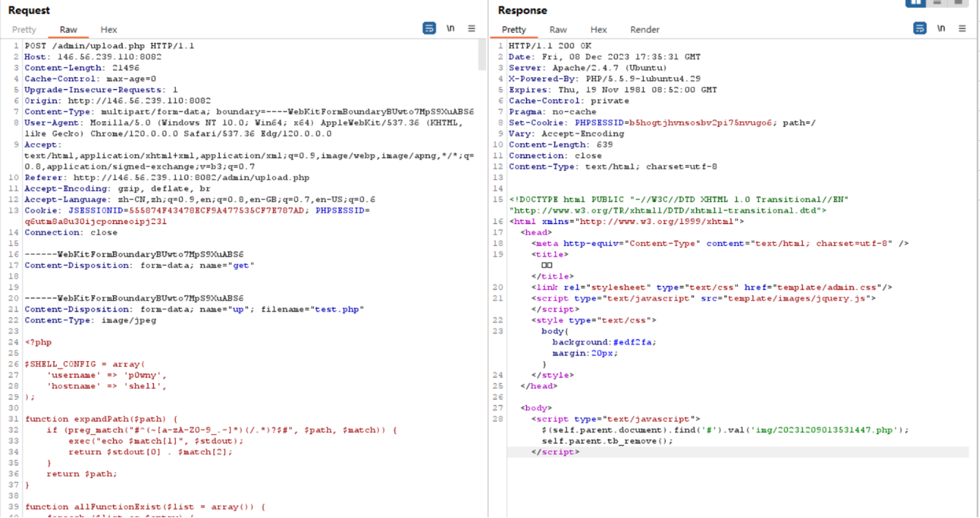980x518 pixels.
Task: Switch Request view to Hex tab
Action: [x=109, y=30]
